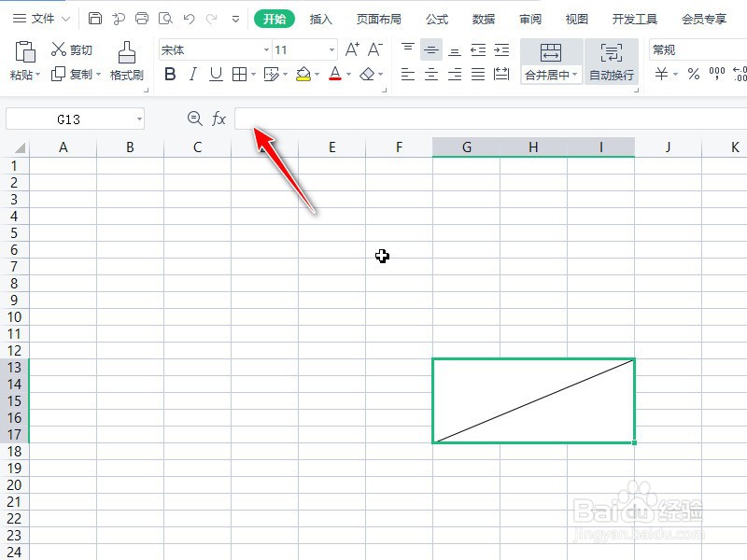Open Print Preview icon
Viewport: 747px width, 560px height.
(165, 19)
